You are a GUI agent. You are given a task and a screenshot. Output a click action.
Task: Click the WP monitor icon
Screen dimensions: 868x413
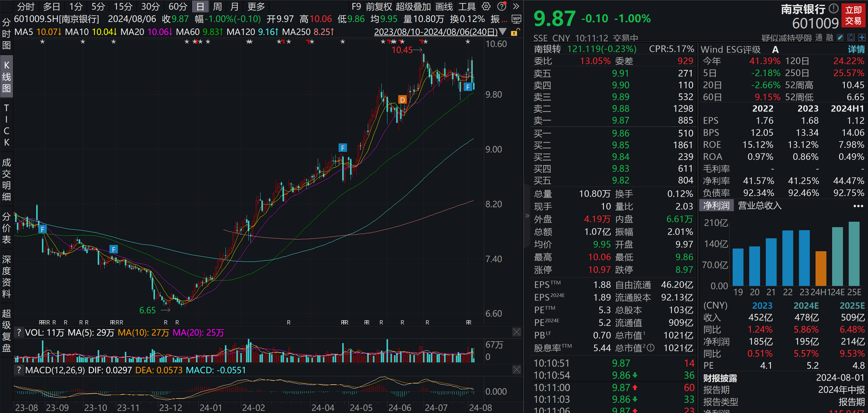(x=516, y=19)
